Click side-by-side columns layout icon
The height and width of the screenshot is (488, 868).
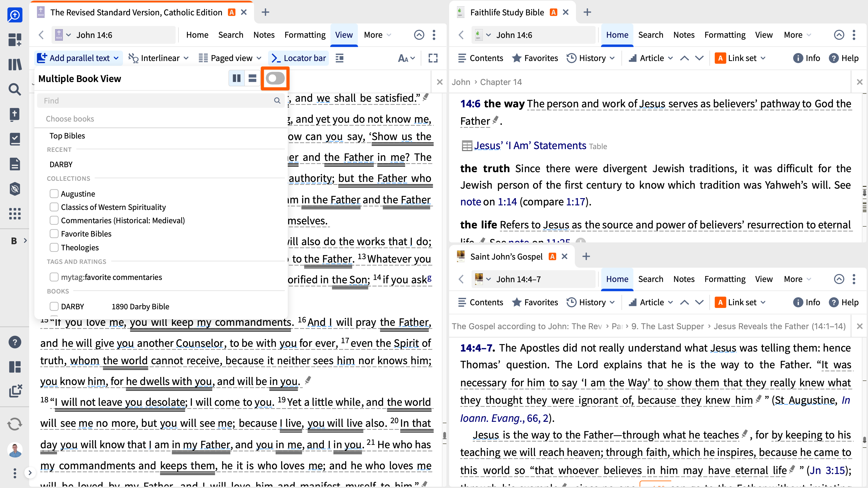point(236,78)
